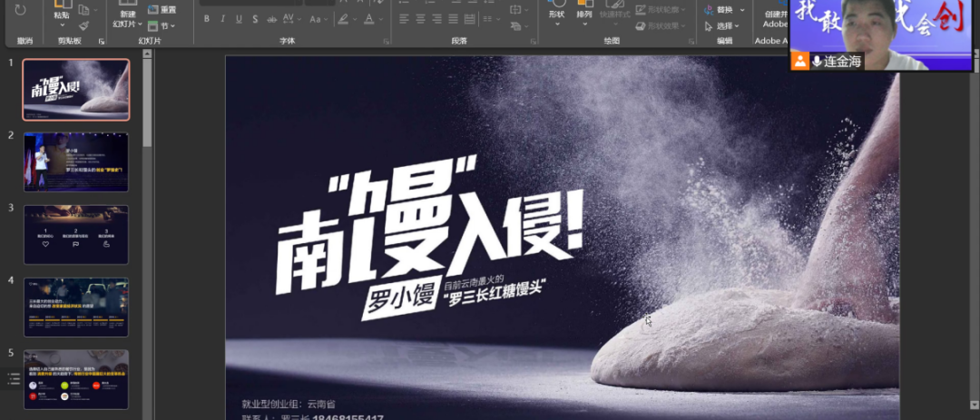Click the Reset slide button
980x420 pixels.
point(162,9)
